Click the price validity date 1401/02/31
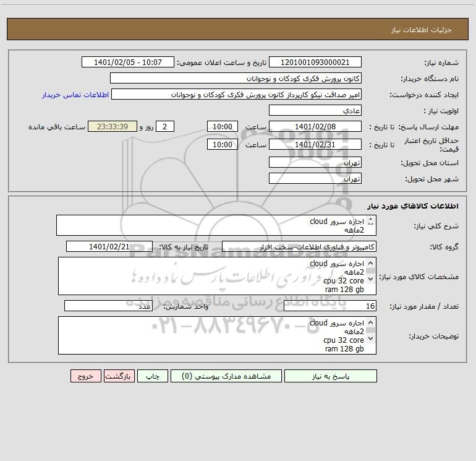Viewport: 476px width, 461px height. click(315, 144)
